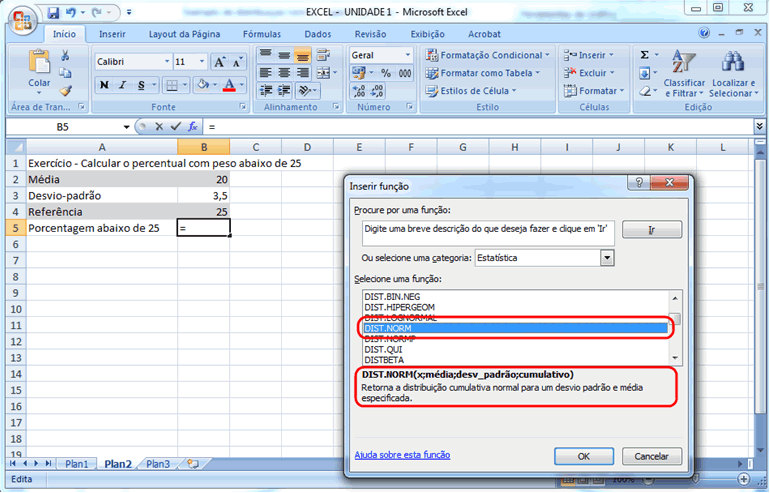The height and width of the screenshot is (493, 770).
Task: Open the Formatação Condicional dropdown
Action: (x=490, y=55)
